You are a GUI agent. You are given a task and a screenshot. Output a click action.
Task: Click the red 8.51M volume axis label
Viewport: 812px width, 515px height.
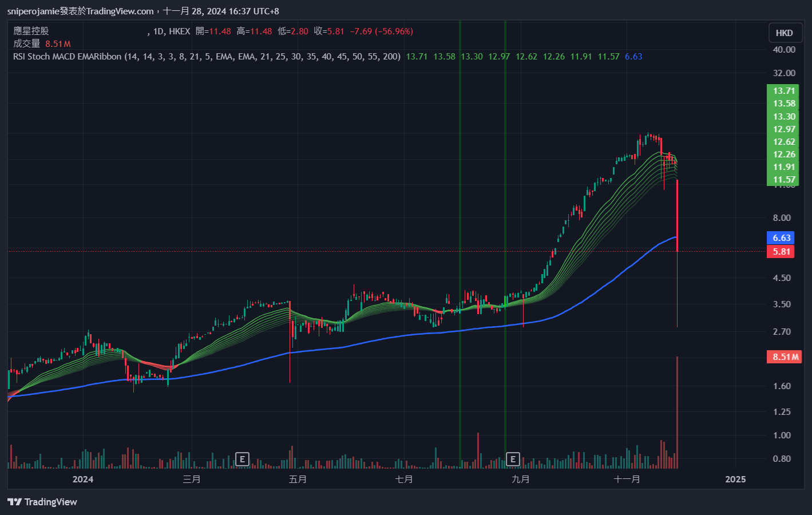pos(785,357)
